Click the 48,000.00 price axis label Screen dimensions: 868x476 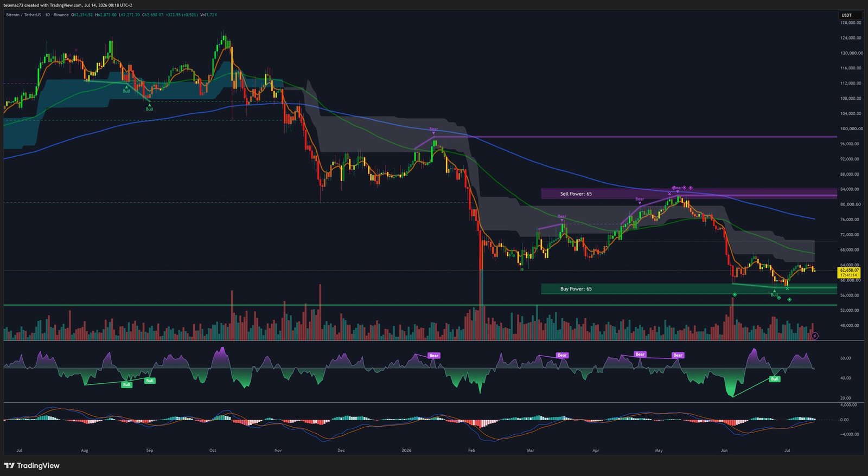point(851,325)
